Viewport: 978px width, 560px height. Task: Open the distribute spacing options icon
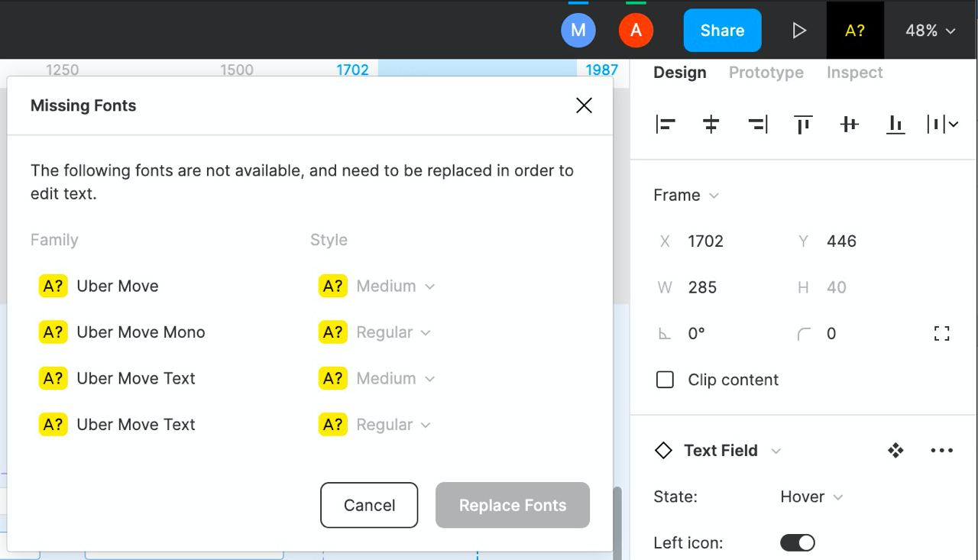pyautogui.click(x=942, y=124)
